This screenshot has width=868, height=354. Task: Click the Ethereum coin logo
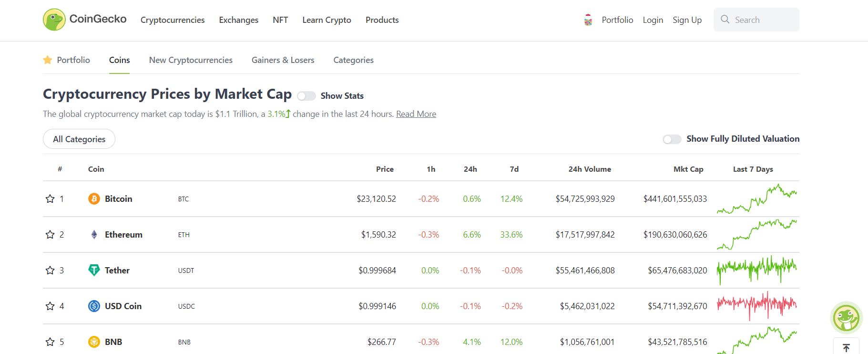coord(94,234)
